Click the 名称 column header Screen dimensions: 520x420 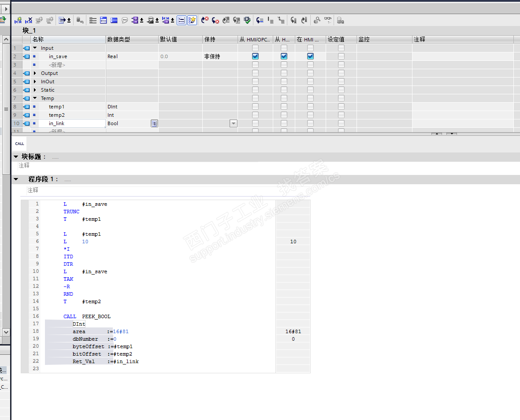[68, 40]
